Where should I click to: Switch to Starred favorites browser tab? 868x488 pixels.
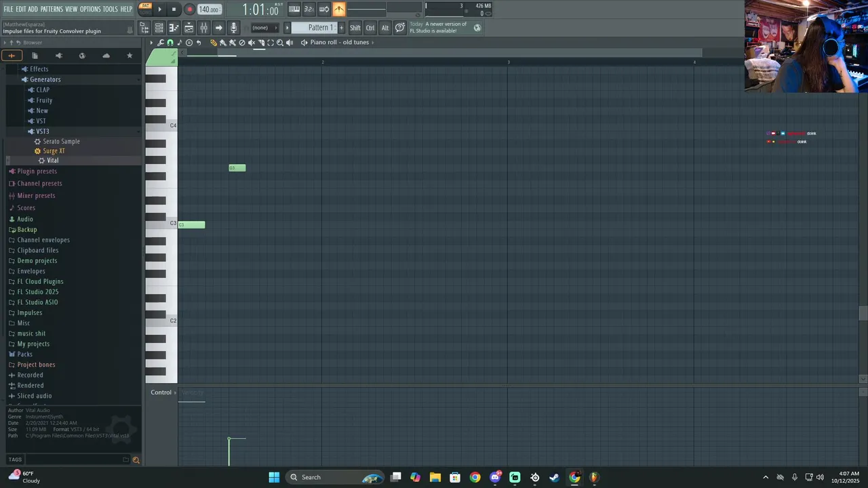(x=130, y=56)
